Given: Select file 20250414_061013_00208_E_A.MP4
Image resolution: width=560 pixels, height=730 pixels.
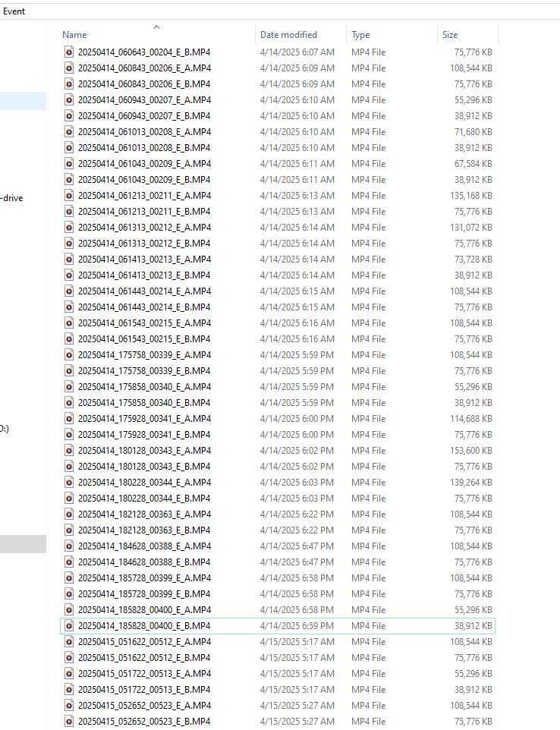Looking at the screenshot, I should [144, 132].
